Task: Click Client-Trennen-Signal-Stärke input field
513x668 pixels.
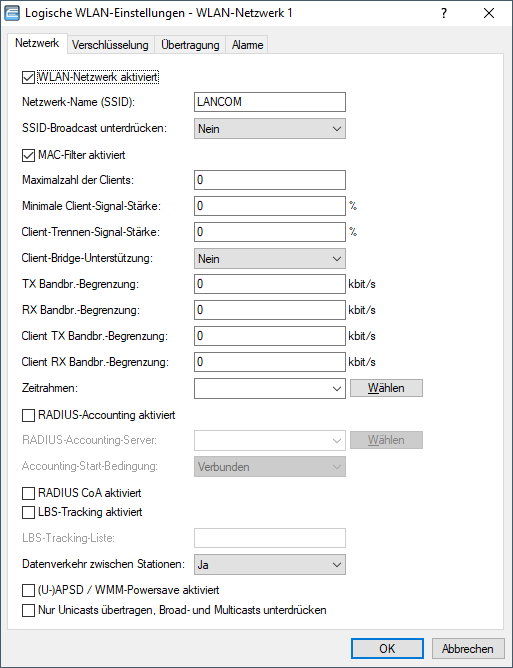Action: pos(270,232)
